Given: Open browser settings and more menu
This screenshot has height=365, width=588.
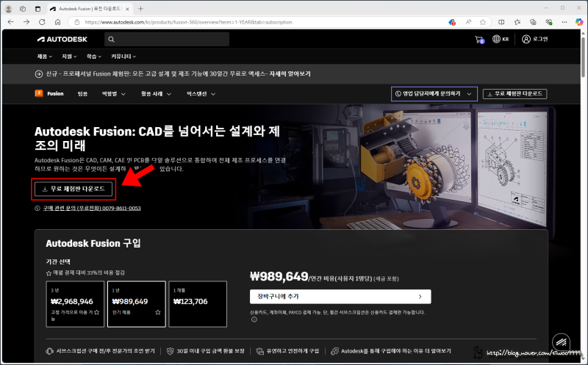Looking at the screenshot, I should pyautogui.click(x=564, y=22).
